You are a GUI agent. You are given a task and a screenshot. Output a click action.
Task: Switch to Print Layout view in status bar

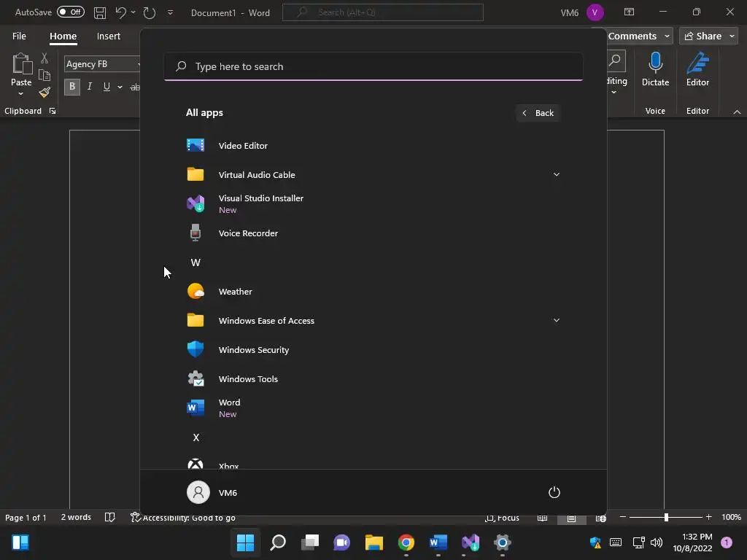click(571, 518)
